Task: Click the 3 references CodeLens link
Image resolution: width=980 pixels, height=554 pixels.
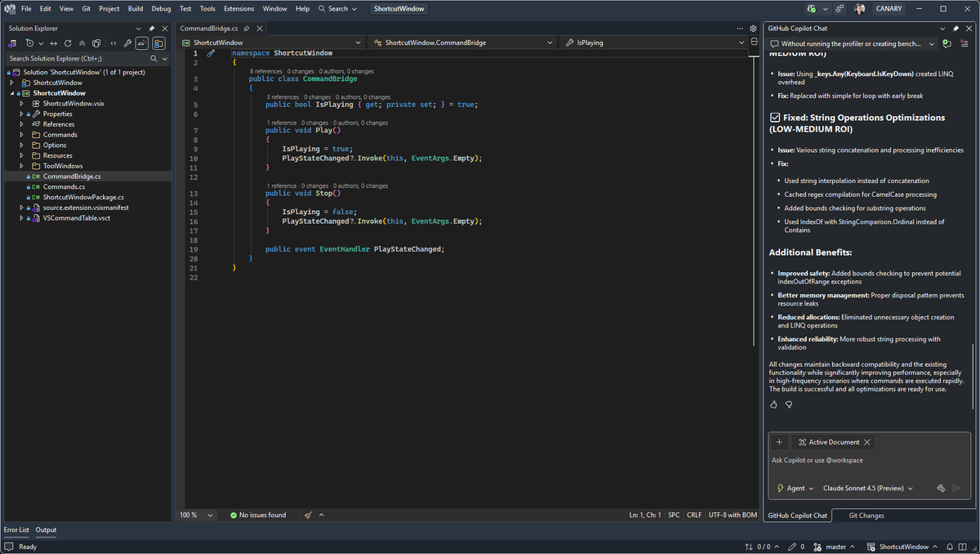Action: pos(283,97)
